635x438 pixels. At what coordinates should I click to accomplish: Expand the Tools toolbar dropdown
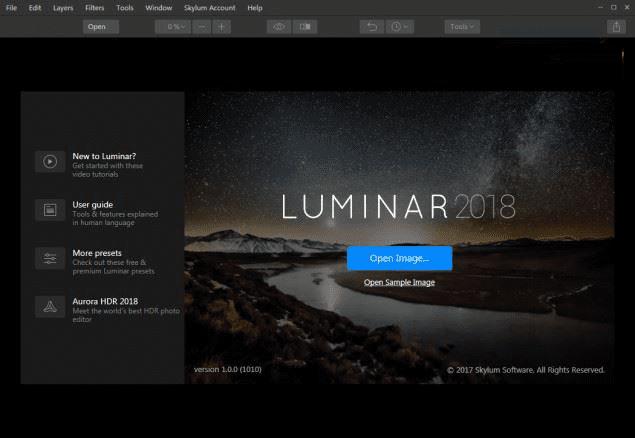click(x=462, y=27)
